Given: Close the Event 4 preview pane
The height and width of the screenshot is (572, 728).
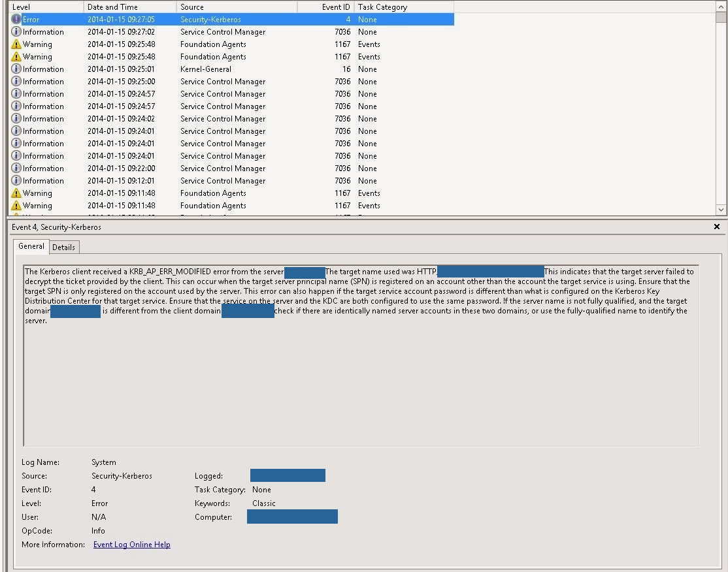Looking at the screenshot, I should 716,227.
